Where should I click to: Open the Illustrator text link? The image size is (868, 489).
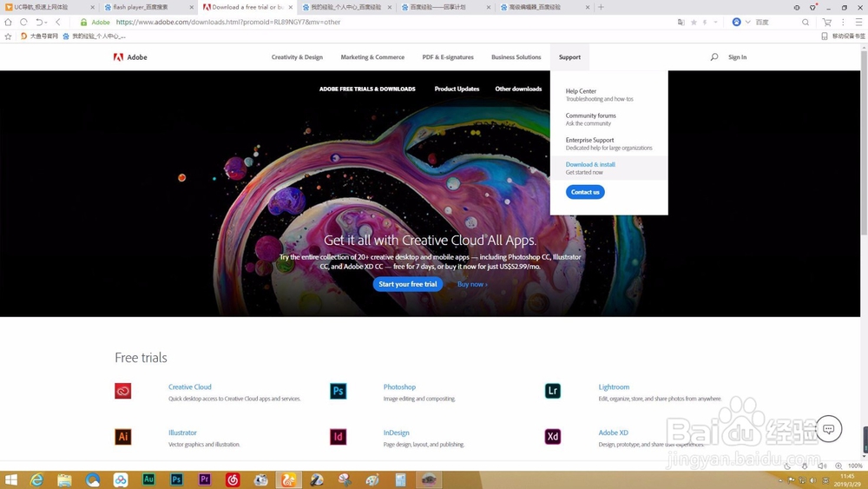[x=182, y=433]
